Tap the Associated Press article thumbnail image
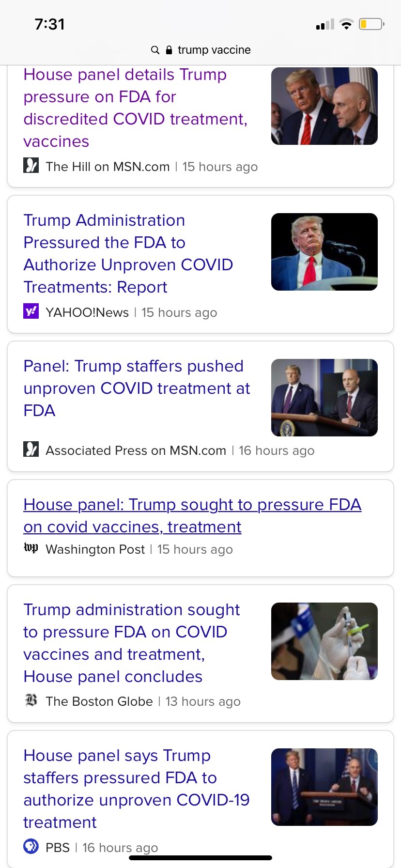The image size is (401, 868). pos(324,398)
